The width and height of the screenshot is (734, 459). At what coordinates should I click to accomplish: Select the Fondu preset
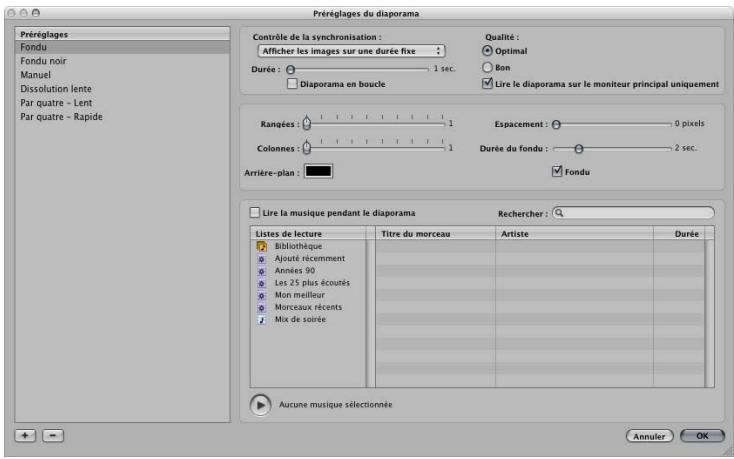point(123,47)
